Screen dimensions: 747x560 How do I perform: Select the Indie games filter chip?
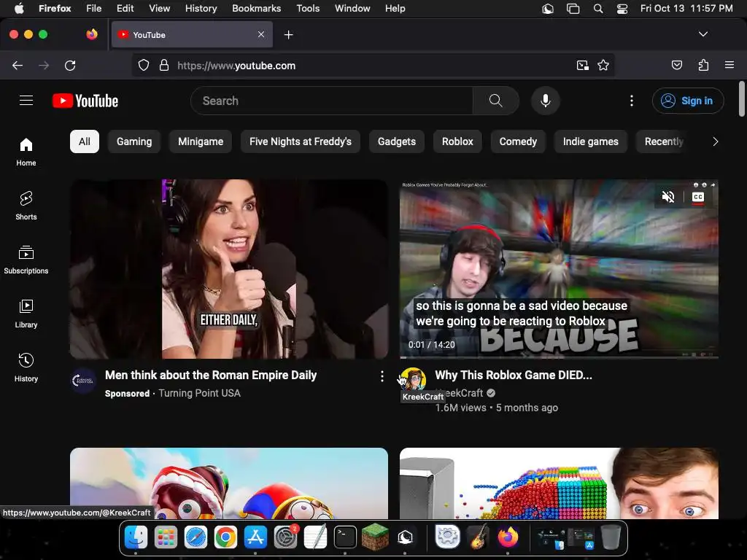tap(591, 141)
